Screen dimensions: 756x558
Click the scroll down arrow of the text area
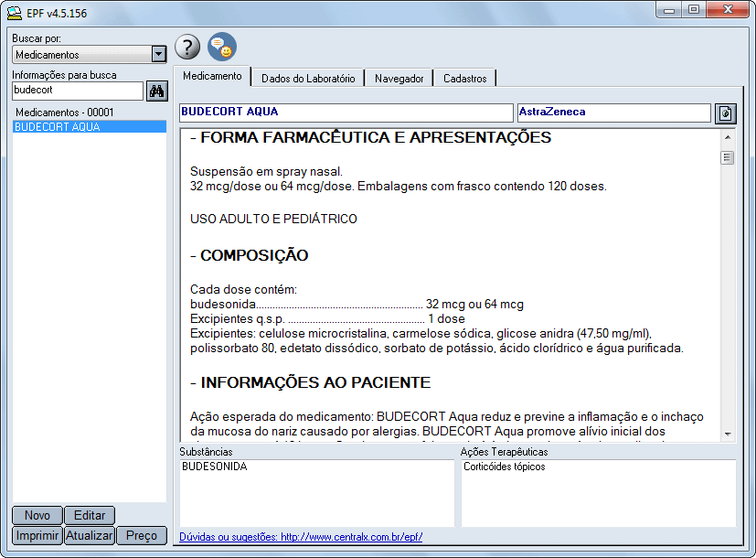click(728, 435)
